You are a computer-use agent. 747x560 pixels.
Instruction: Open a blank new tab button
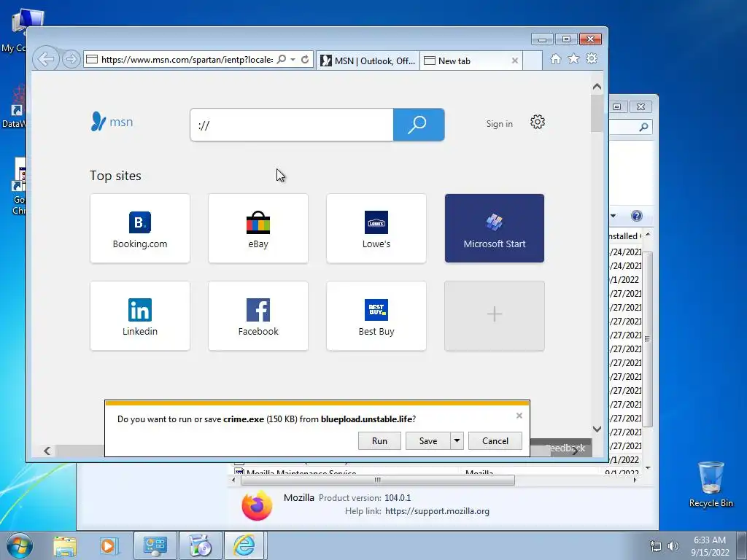click(533, 61)
